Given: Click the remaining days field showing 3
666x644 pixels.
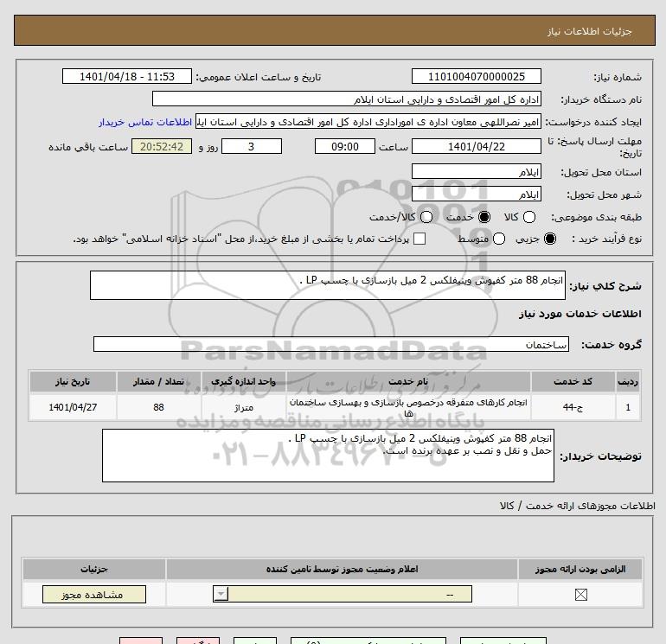Looking at the screenshot, I should [x=252, y=146].
